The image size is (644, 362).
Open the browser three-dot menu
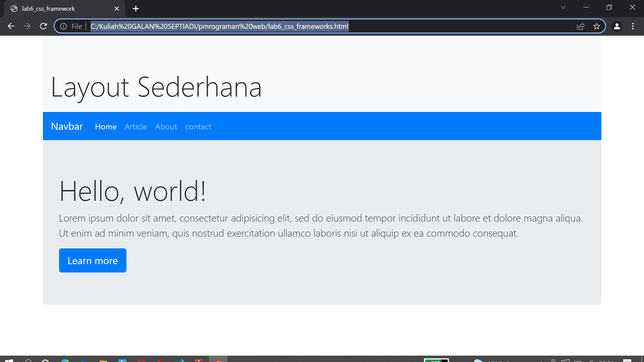[633, 26]
